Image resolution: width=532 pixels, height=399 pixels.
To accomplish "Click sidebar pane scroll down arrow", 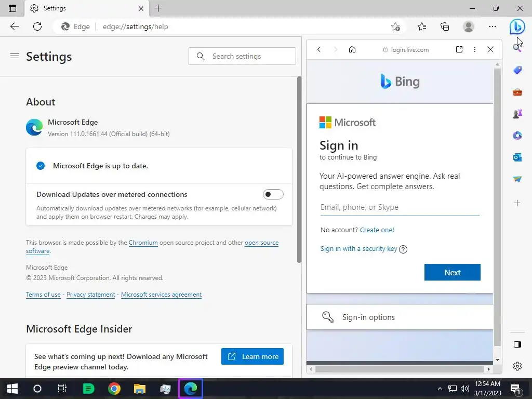I will tap(497, 360).
